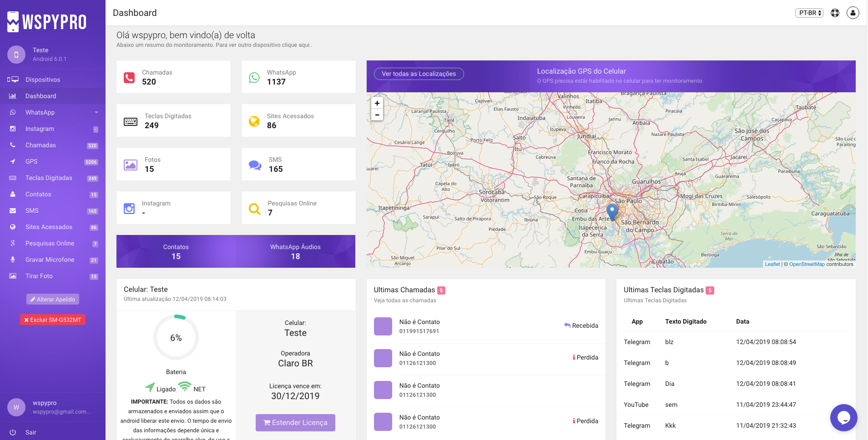
Task: Open the support lifebuoy icon
Action: pyautogui.click(x=835, y=13)
